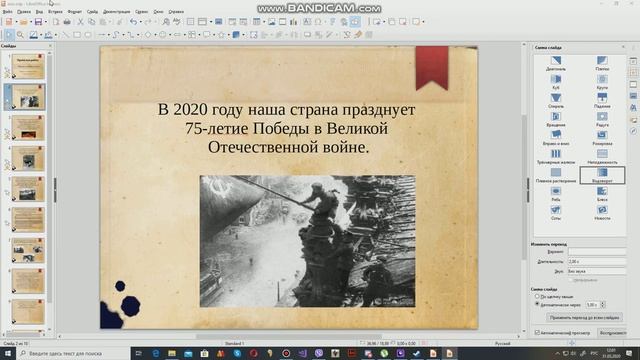Click the Insert Chart toolbar icon
Viewport: 640px width, 360px height.
293,22
